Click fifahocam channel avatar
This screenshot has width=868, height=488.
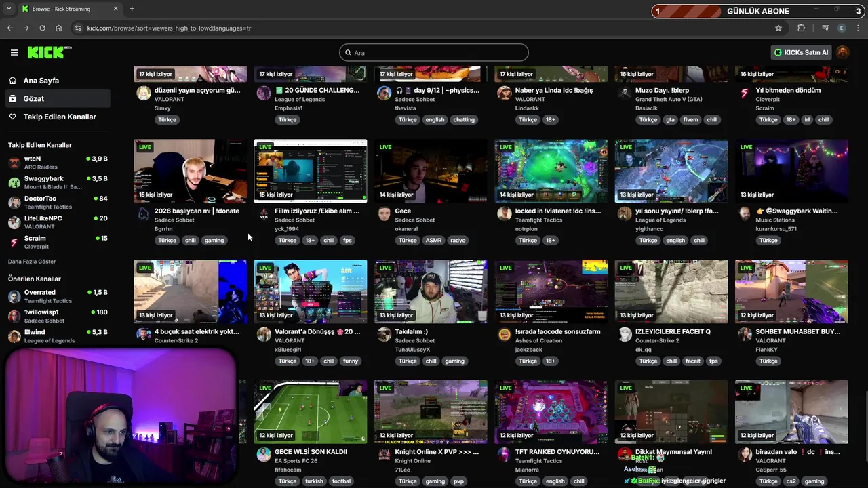[x=264, y=454]
